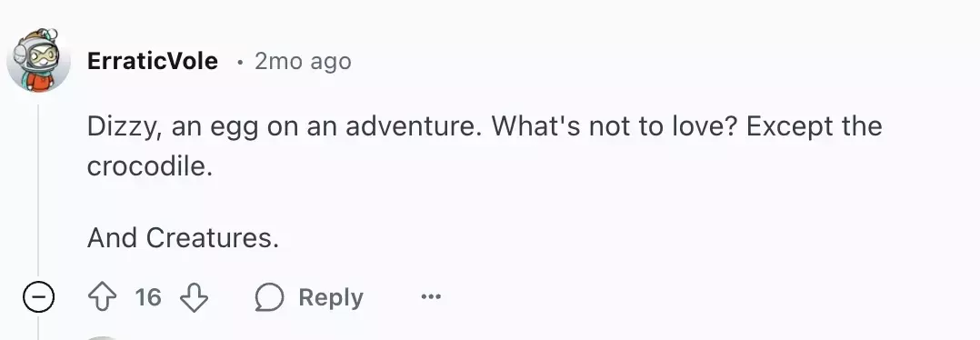The width and height of the screenshot is (980, 340).
Task: Click the astronaut helmet bubble on the avatar
Action: [53, 34]
